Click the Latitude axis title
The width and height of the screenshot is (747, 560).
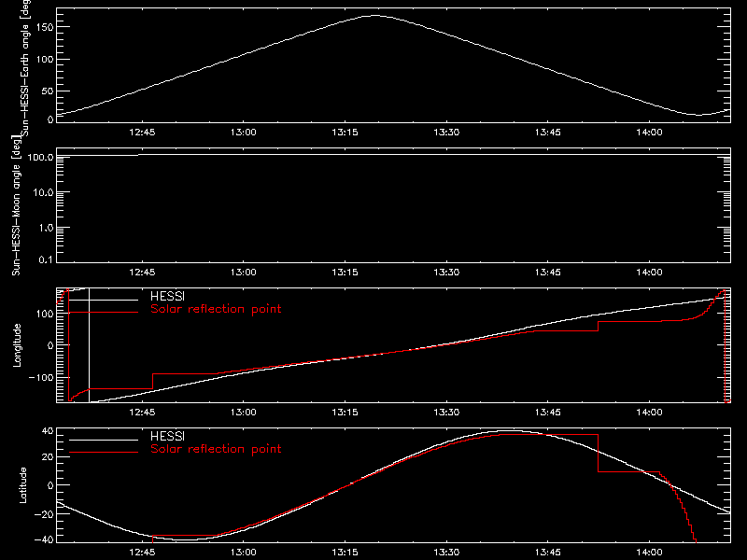click(22, 485)
